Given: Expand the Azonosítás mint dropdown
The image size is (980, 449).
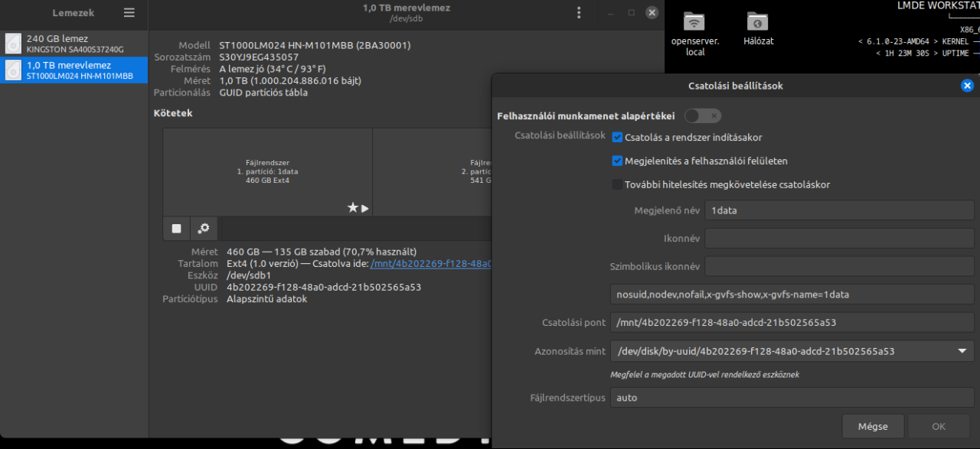Looking at the screenshot, I should coord(961,352).
